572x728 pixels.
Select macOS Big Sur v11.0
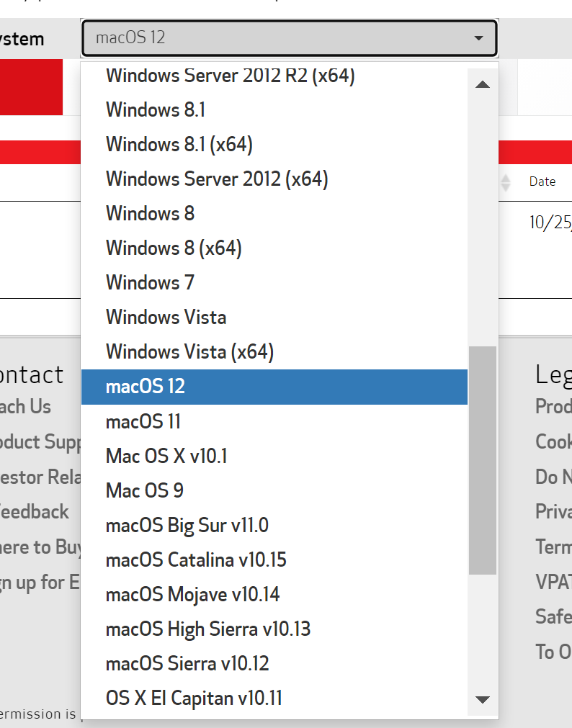187,525
